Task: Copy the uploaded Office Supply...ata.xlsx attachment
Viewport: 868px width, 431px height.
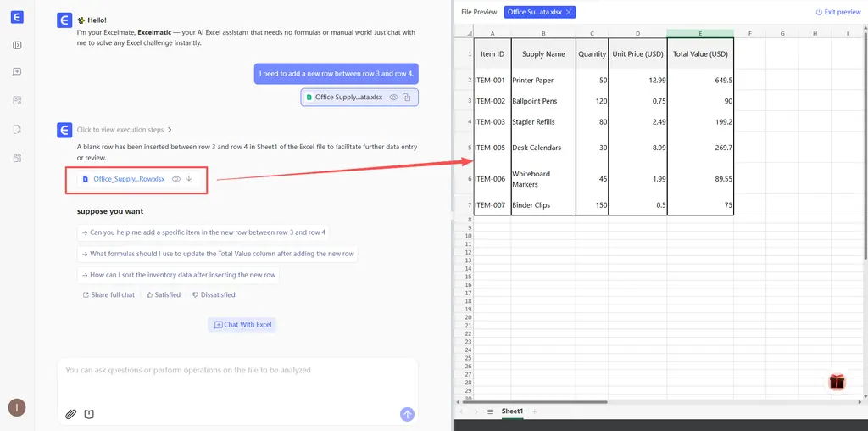Action: 407,98
